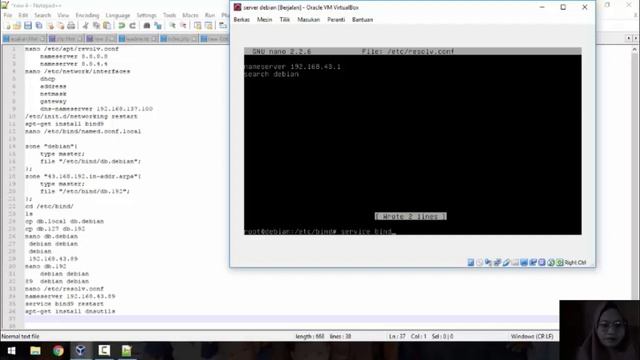Click the line 'apt-get install bind9'

click(64, 124)
